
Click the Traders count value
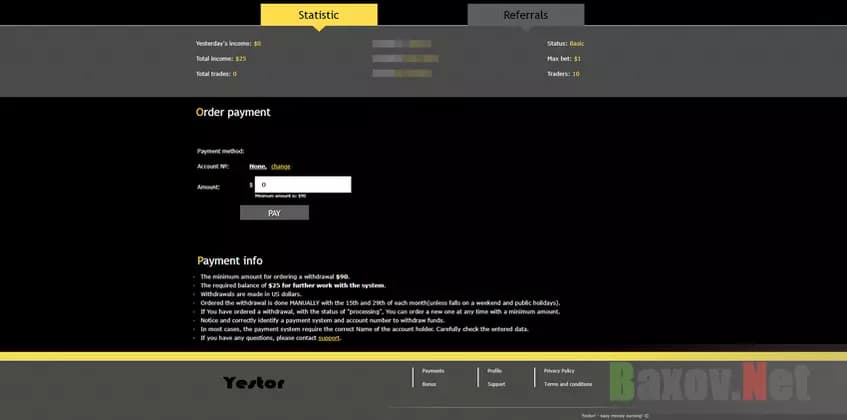pyautogui.click(x=576, y=74)
